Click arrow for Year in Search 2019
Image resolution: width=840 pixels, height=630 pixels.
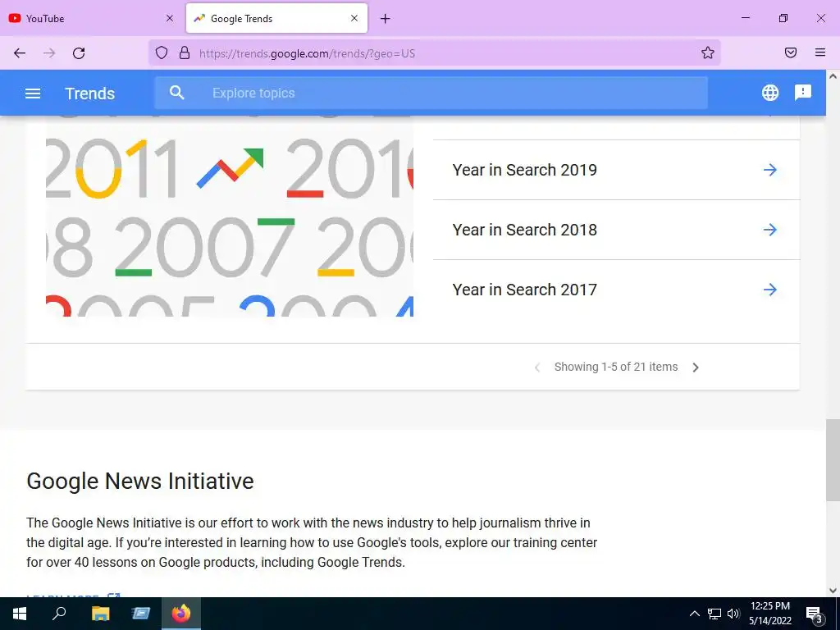769,170
